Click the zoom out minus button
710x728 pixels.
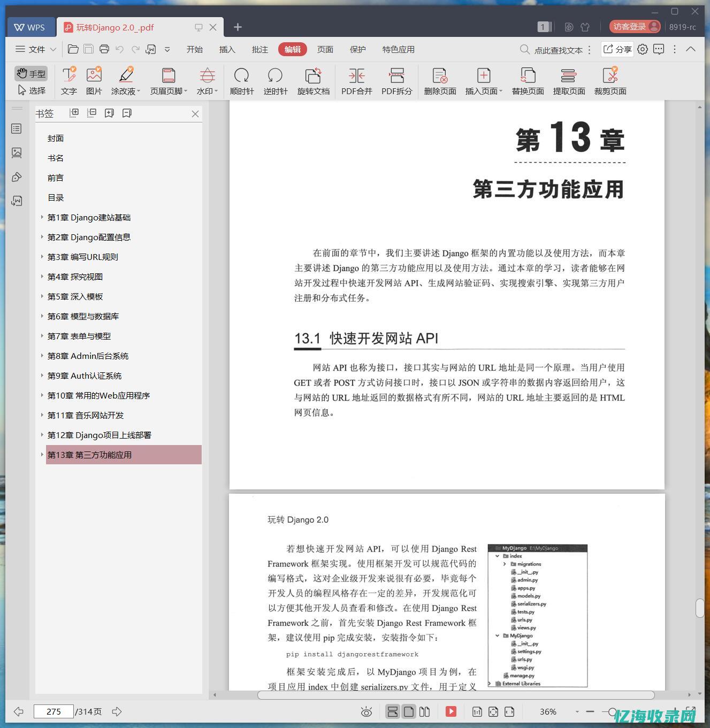(590, 712)
